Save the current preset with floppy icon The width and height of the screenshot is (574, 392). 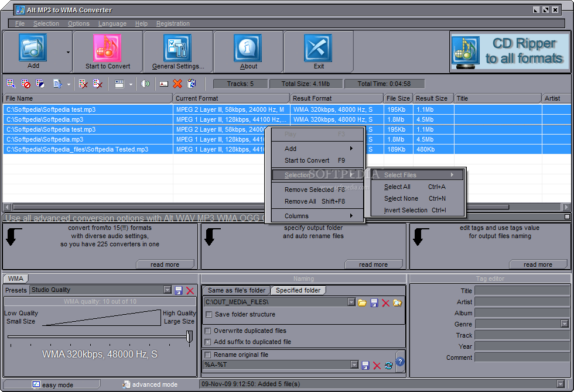pos(179,291)
